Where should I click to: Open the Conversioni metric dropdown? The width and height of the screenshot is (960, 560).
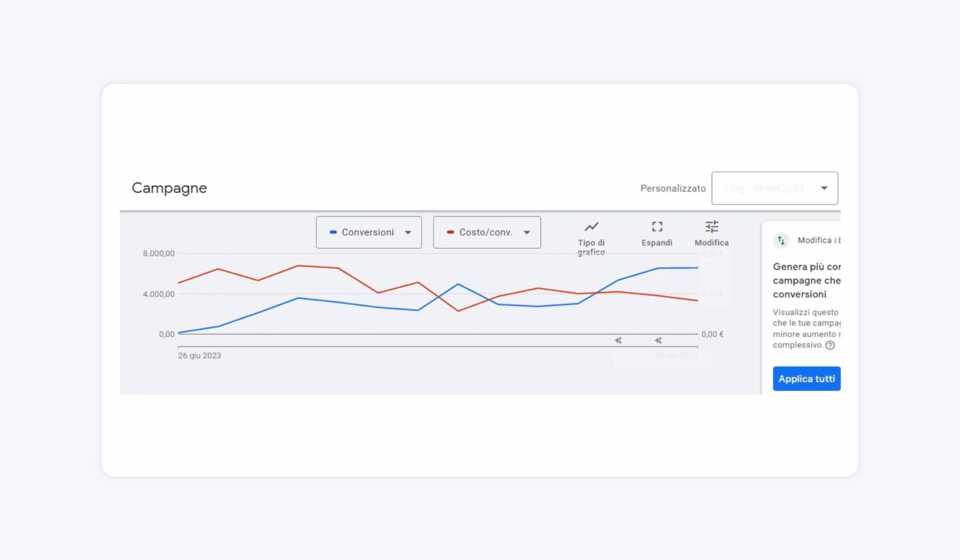point(369,233)
